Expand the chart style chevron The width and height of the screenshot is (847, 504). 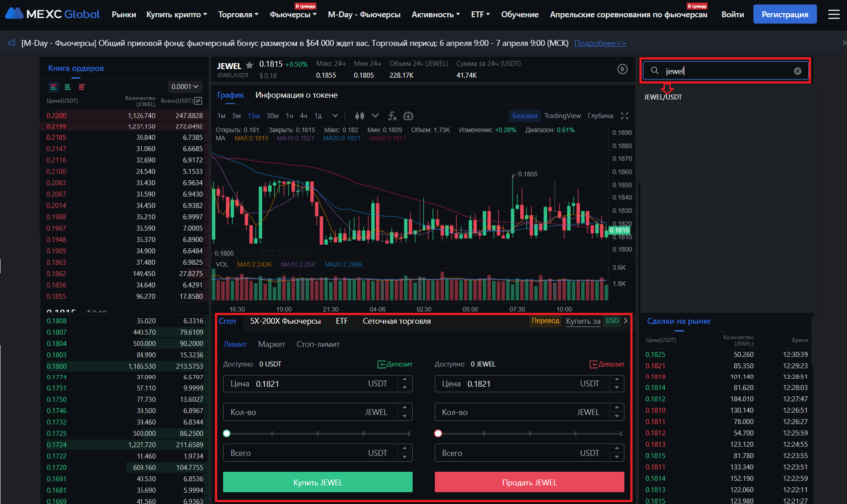click(x=375, y=116)
